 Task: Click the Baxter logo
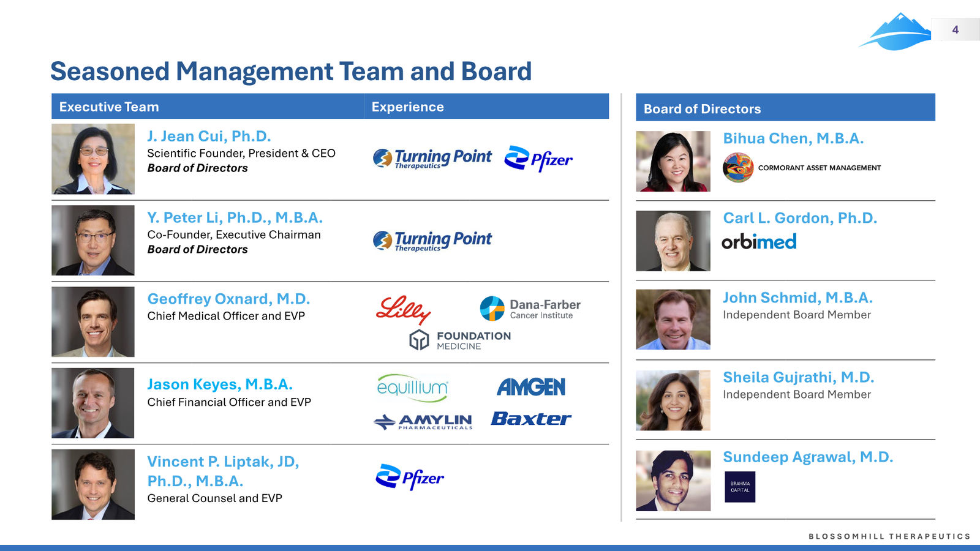531,419
